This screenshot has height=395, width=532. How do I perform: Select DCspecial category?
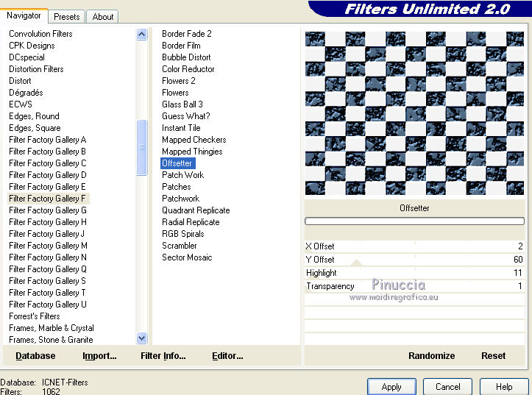[26, 57]
